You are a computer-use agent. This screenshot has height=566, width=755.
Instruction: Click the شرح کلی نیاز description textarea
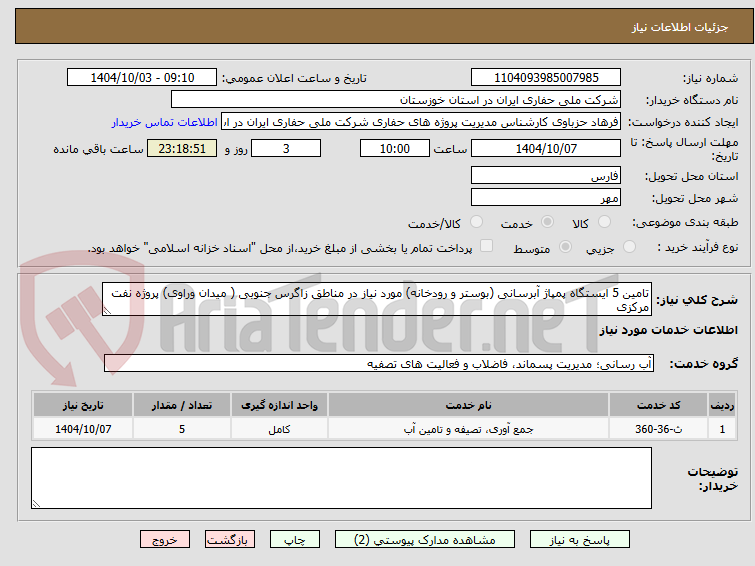[377, 300]
